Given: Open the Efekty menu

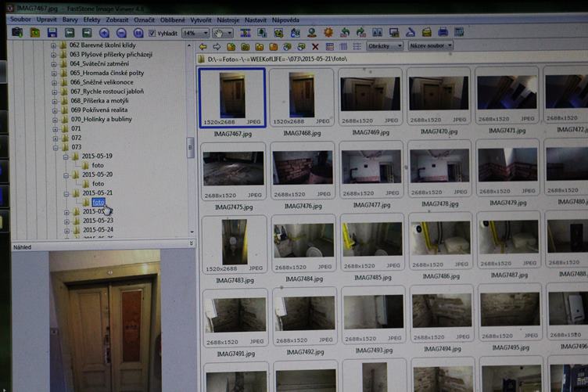Looking at the screenshot, I should 92,20.
